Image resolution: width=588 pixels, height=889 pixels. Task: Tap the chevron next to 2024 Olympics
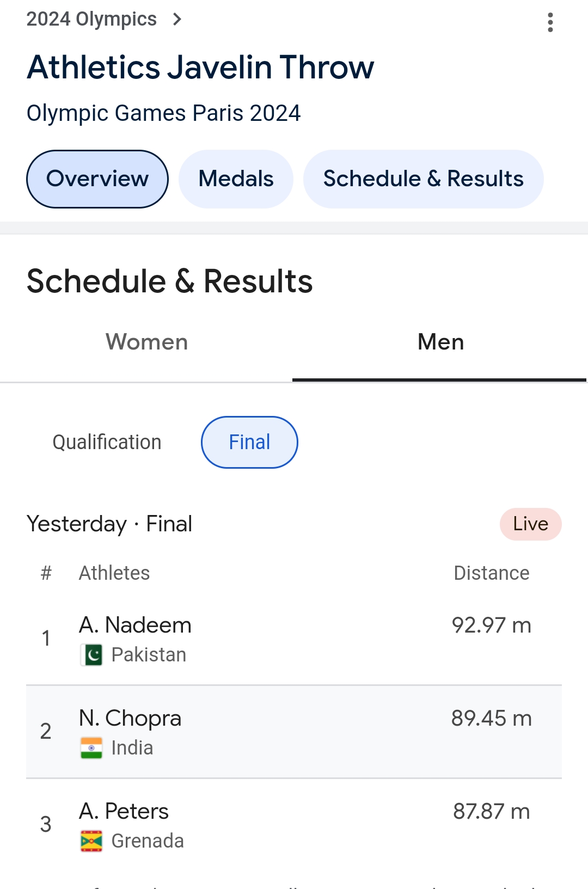[x=177, y=20]
